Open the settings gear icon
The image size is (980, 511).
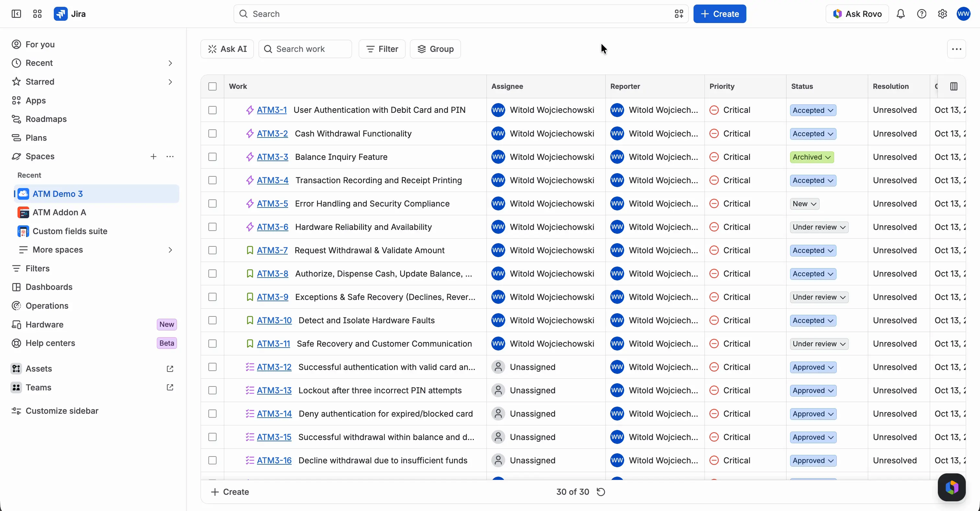coord(942,14)
